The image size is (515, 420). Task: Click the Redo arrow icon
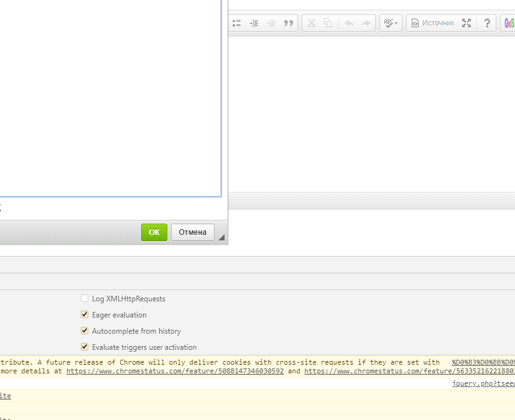(366, 23)
